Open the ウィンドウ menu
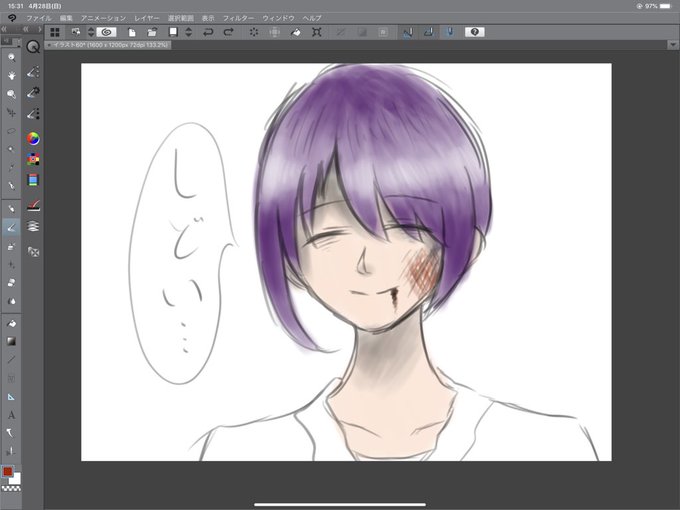 point(278,18)
